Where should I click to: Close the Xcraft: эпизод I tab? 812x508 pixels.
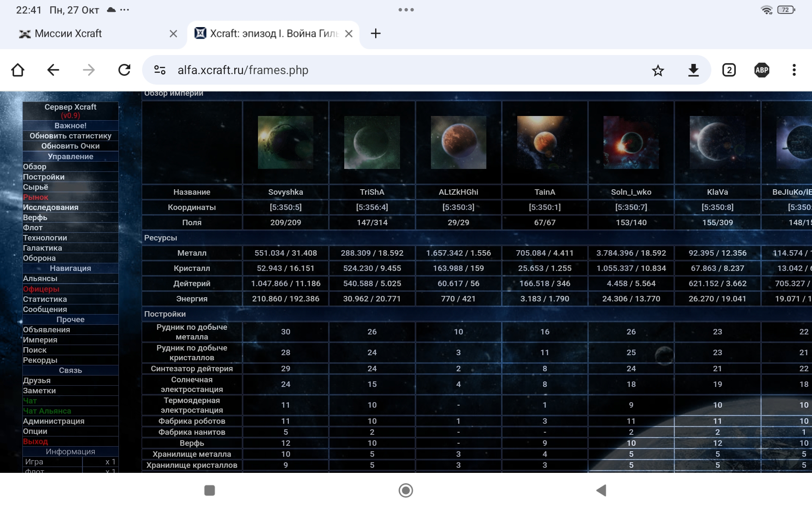click(349, 34)
